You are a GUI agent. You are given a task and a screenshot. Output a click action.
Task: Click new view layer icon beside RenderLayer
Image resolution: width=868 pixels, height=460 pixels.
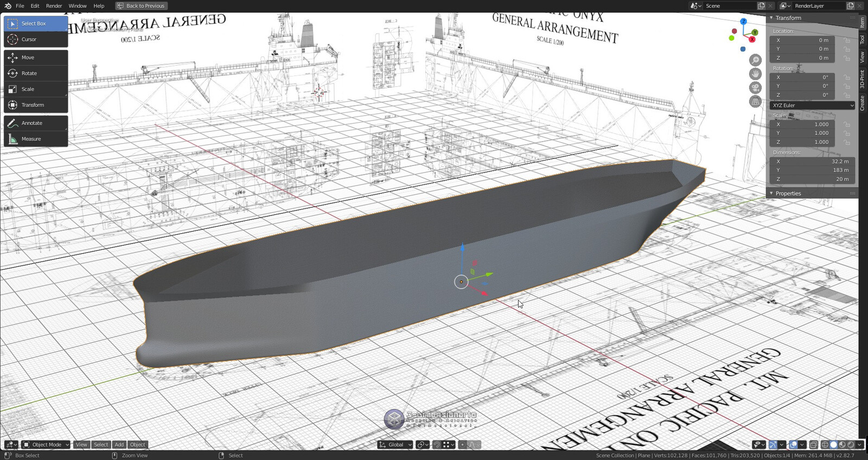(x=850, y=6)
